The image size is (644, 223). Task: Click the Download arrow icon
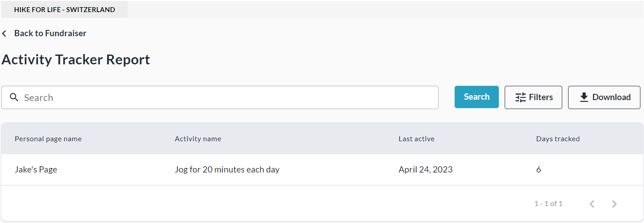(x=584, y=97)
